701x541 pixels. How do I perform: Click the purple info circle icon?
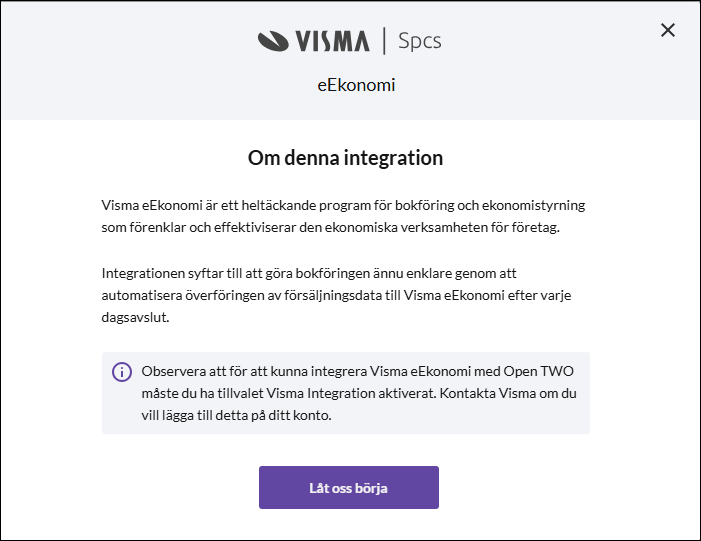click(122, 372)
